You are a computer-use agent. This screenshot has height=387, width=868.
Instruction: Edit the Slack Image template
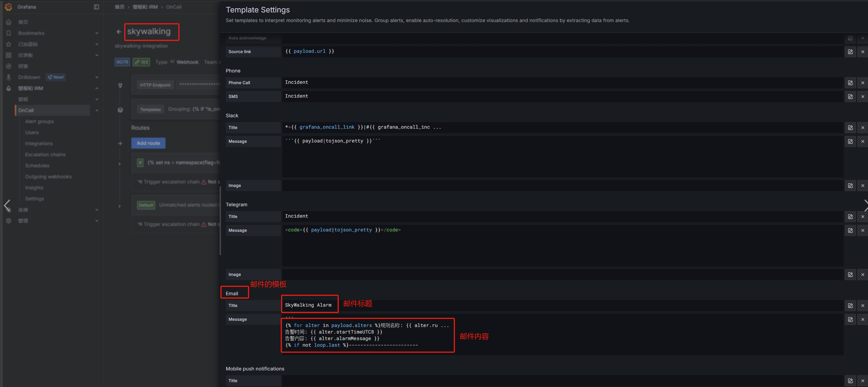click(x=850, y=186)
